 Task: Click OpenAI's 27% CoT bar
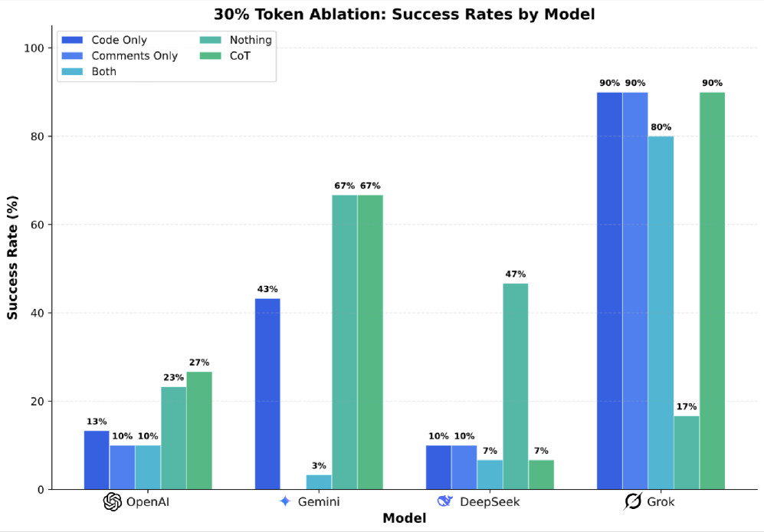[199, 430]
